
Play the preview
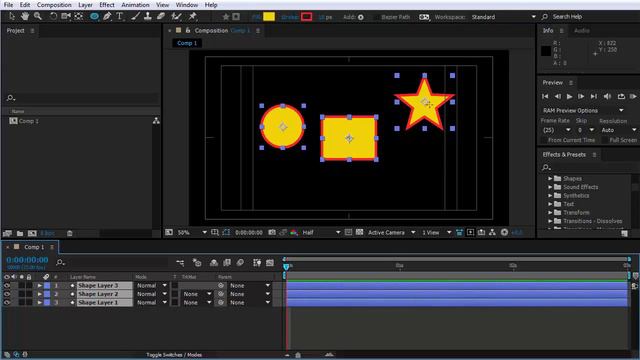(x=569, y=96)
